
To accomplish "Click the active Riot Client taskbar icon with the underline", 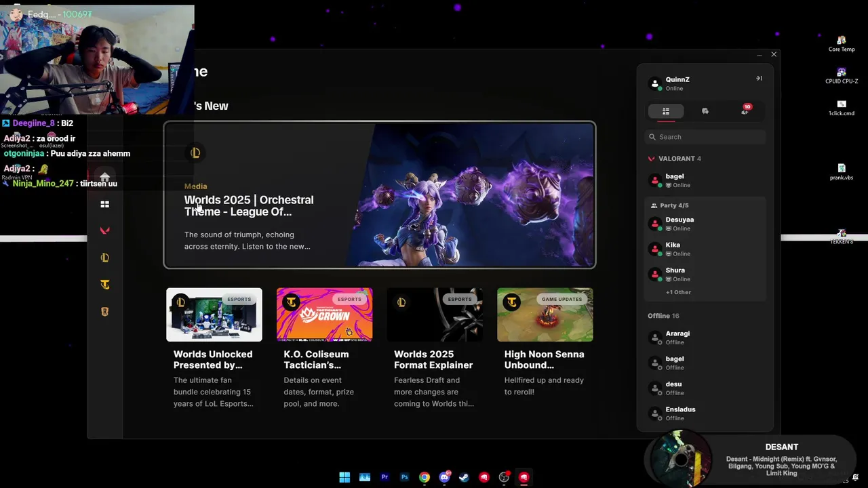I will (x=524, y=477).
